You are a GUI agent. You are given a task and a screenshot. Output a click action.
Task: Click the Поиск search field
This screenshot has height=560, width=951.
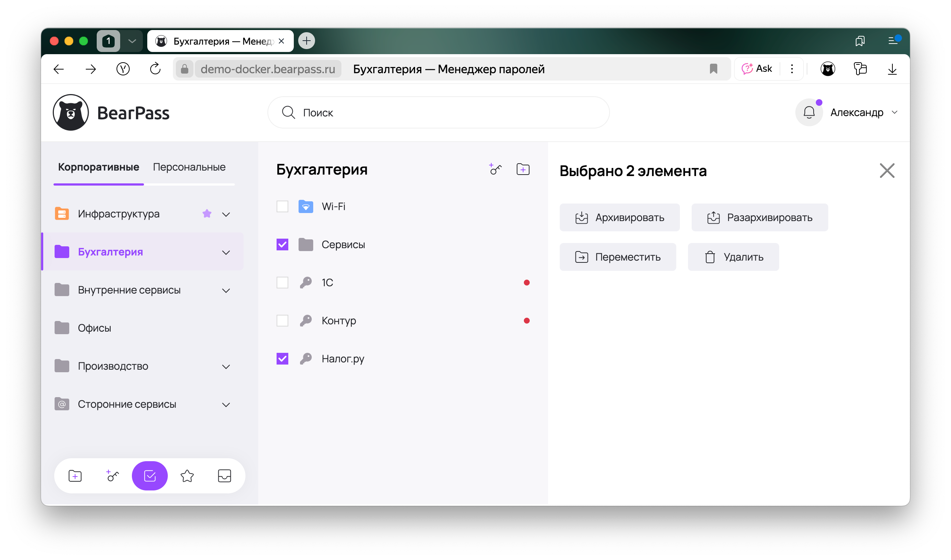coord(438,112)
